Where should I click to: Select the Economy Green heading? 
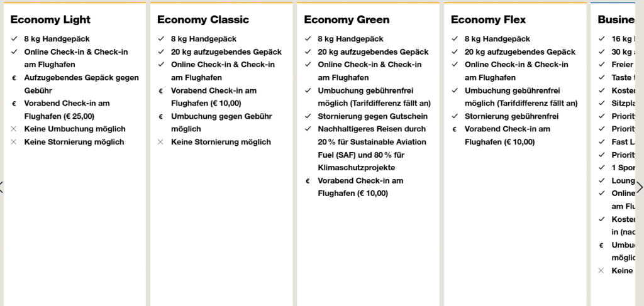pyautogui.click(x=347, y=19)
